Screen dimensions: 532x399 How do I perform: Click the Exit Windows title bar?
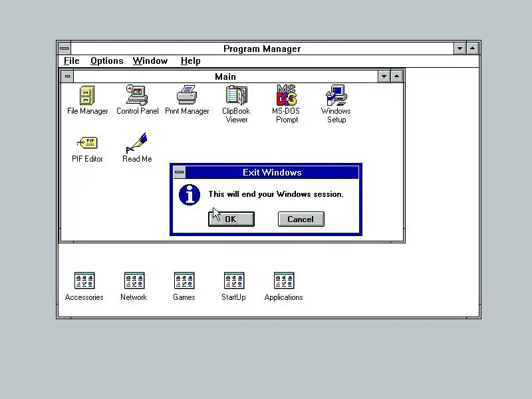pyautogui.click(x=272, y=172)
